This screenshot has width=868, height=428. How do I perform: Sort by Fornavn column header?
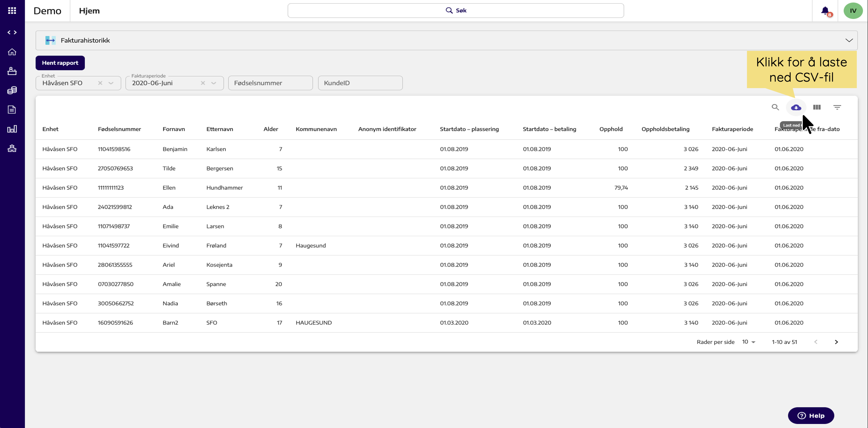pyautogui.click(x=174, y=129)
